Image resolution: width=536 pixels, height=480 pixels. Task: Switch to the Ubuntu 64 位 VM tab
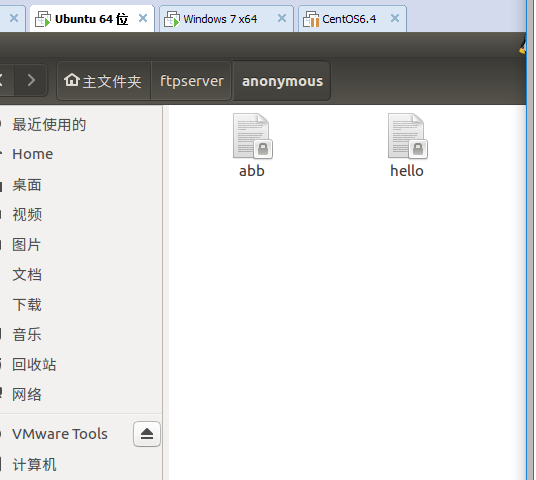[92, 19]
